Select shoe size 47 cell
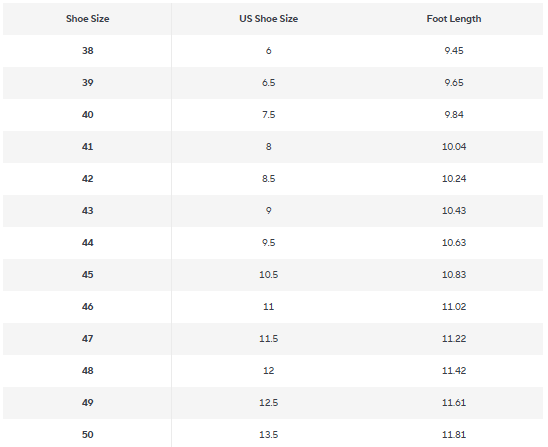This screenshot has width=548, height=447. click(x=87, y=339)
